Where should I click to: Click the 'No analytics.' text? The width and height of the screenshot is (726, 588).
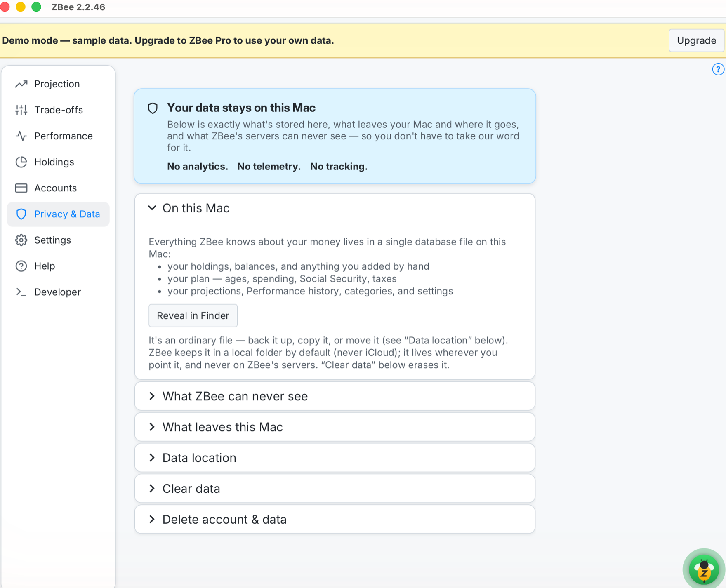click(198, 167)
